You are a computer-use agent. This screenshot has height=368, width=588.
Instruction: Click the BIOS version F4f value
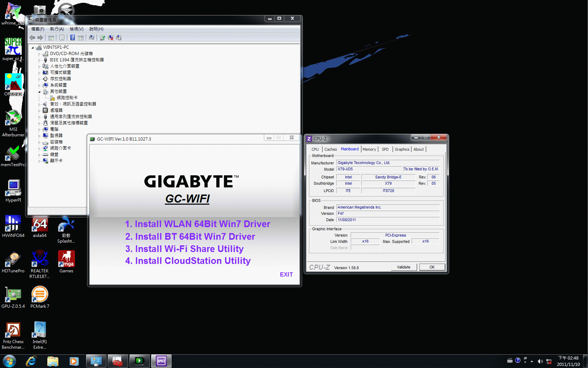[x=388, y=213]
